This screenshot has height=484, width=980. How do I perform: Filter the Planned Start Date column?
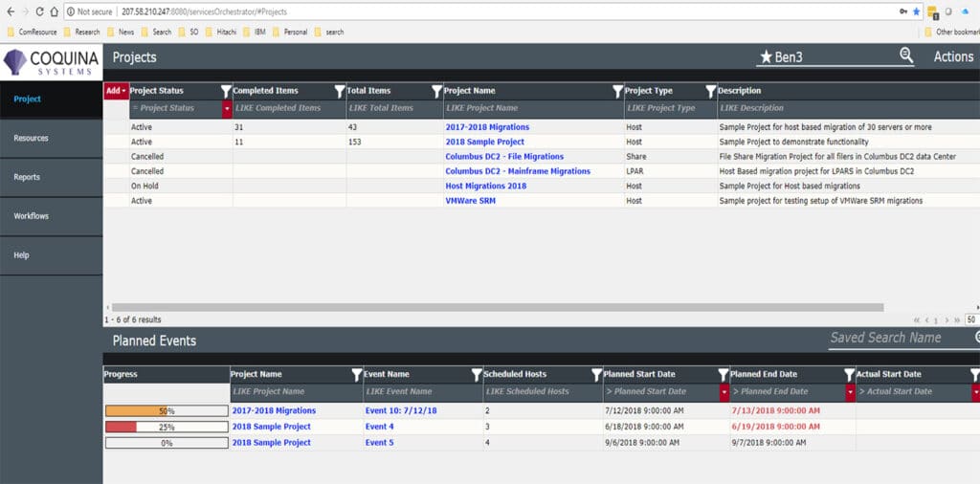[724, 375]
